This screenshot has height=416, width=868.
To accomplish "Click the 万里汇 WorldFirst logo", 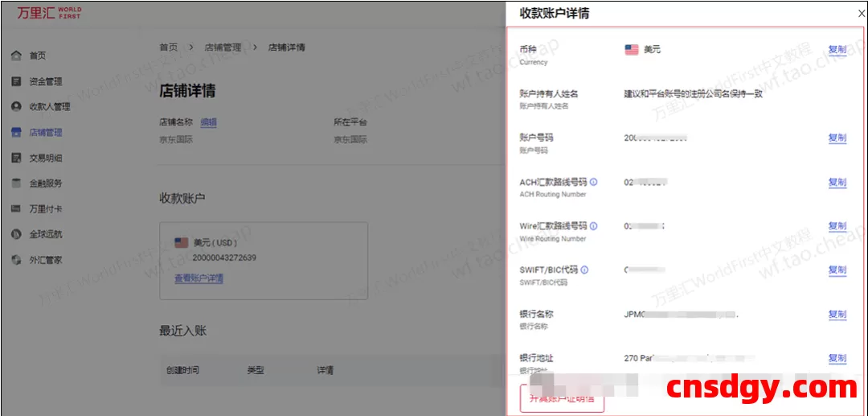I will click(49, 13).
